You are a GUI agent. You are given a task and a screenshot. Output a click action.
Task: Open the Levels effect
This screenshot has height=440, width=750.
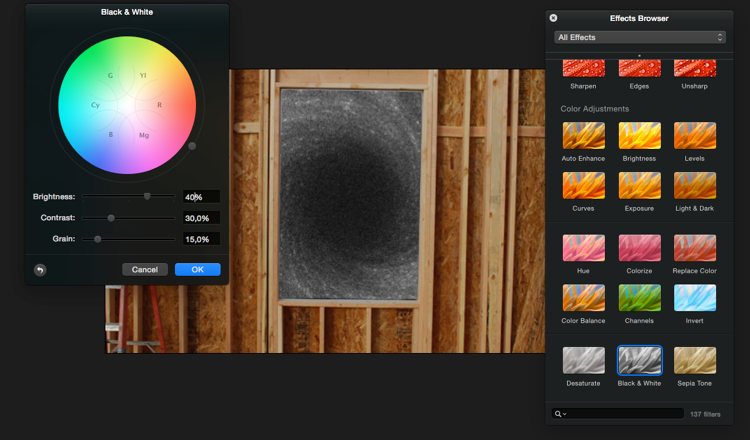[x=695, y=136]
